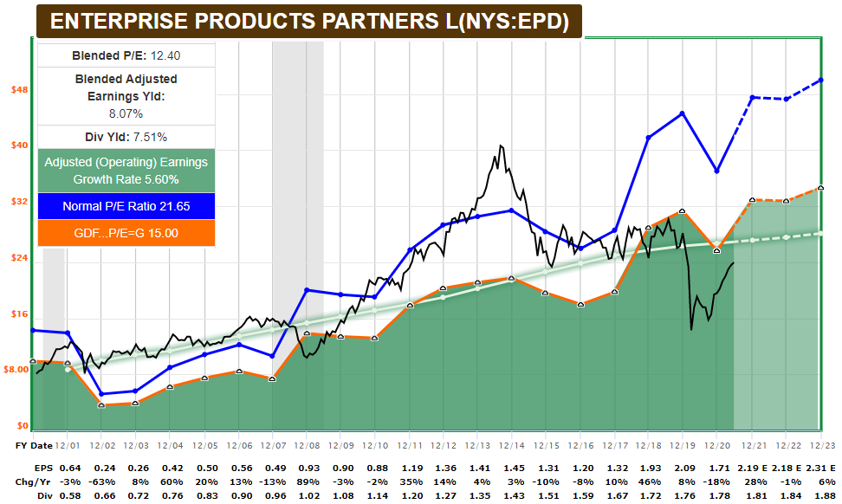Click the EPS value 0.64
The width and height of the screenshot is (842, 504).
pyautogui.click(x=70, y=468)
